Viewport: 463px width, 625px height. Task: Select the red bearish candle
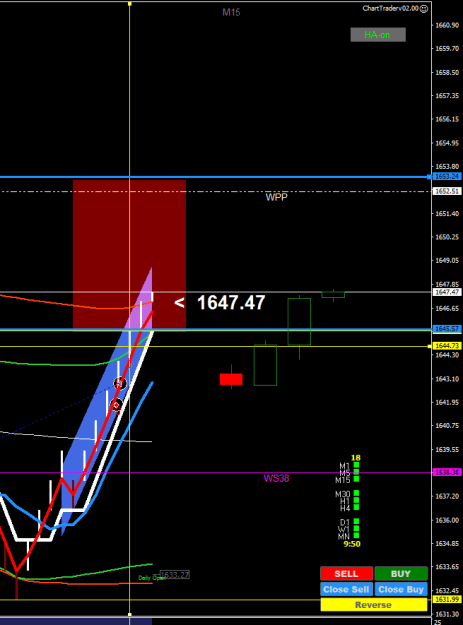coord(231,379)
